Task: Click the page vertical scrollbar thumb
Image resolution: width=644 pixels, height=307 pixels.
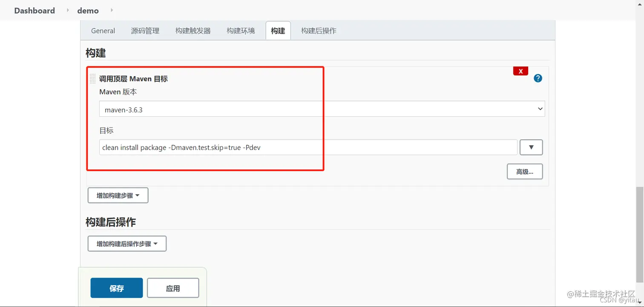Action: [640, 234]
